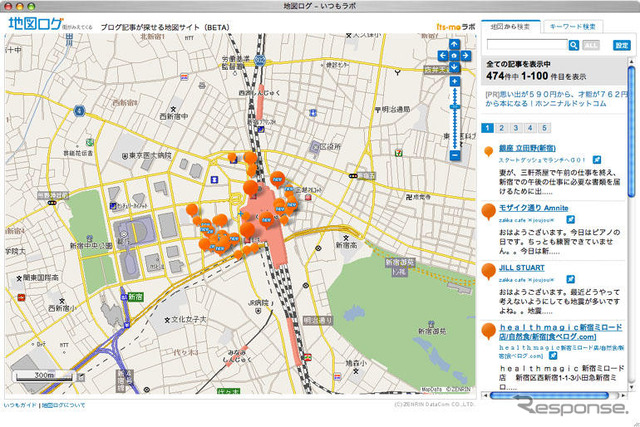
Task: Click orange pin icon beside 銀座 立田野 entry
Action: (488, 151)
